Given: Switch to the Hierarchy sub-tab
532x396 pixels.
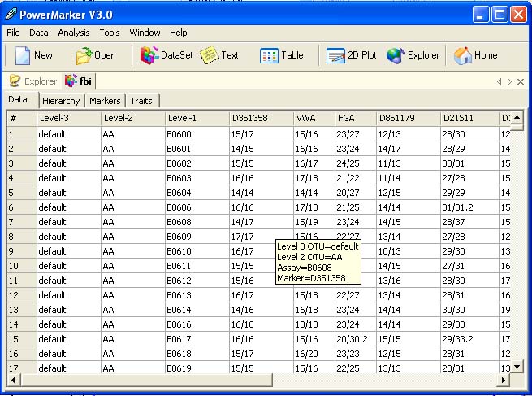Looking at the screenshot, I should 61,101.
